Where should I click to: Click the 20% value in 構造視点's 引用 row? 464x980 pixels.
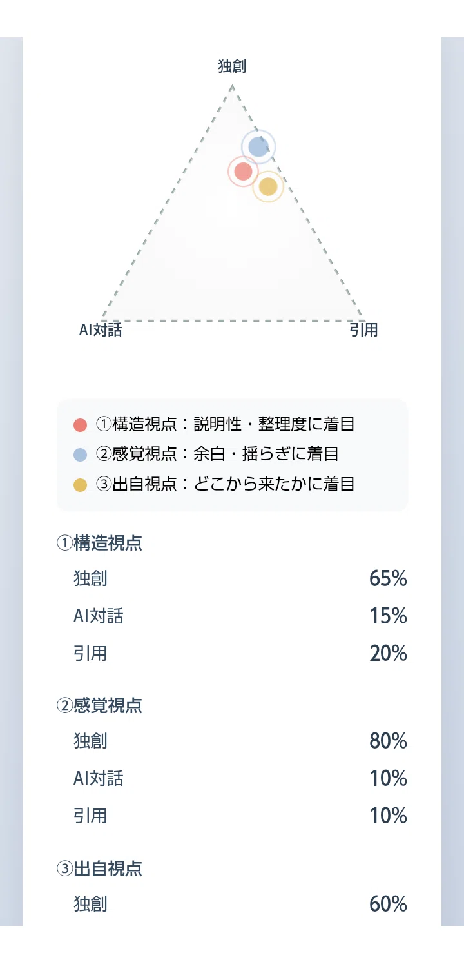coord(389,654)
